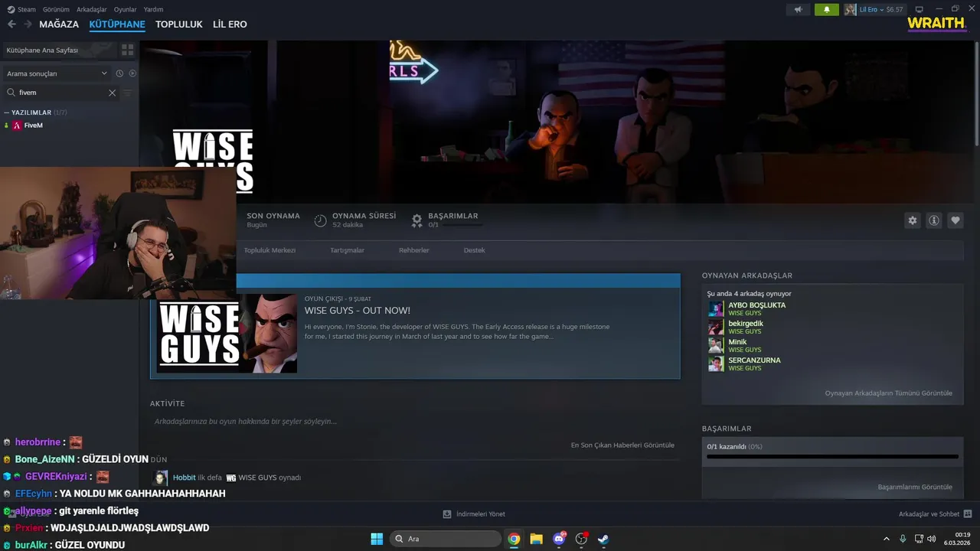Open the Rehberler link
980x551 pixels.
tap(414, 250)
